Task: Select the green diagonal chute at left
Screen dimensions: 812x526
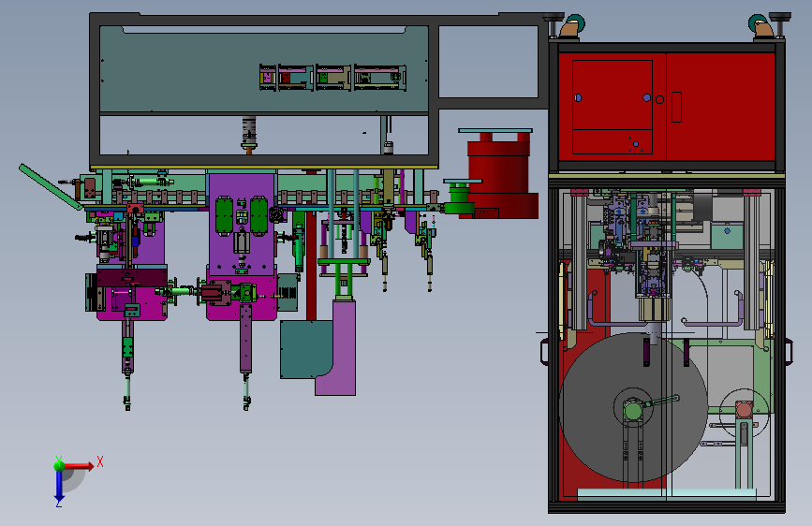Action: [x=51, y=187]
